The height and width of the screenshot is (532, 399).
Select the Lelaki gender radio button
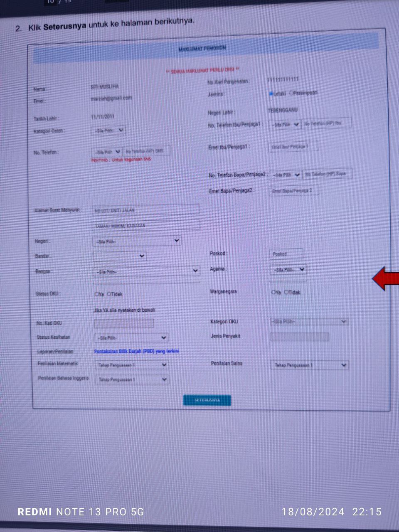tap(271, 94)
